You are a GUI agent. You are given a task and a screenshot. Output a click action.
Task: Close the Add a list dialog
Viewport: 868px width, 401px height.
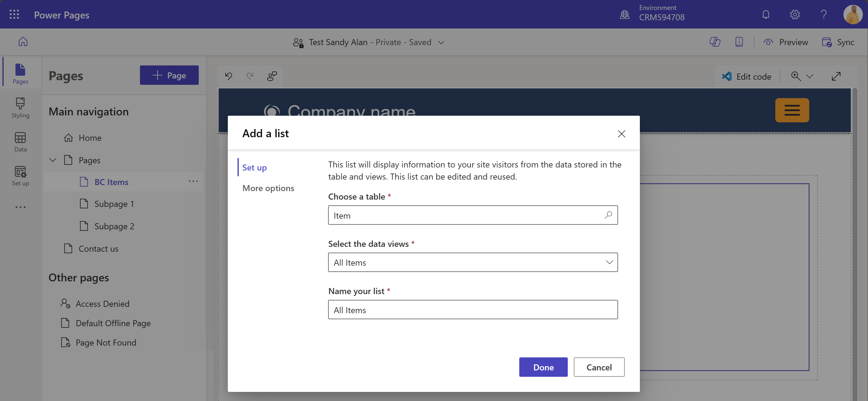point(621,134)
